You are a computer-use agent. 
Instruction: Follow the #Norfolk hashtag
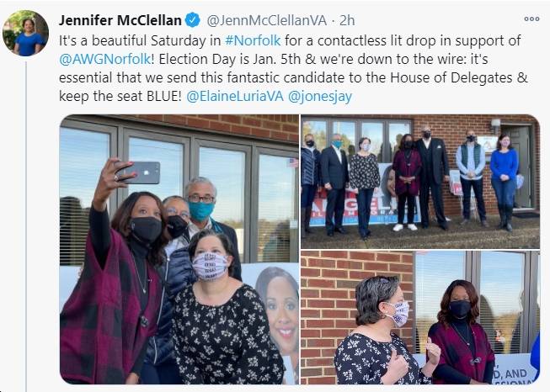click(x=253, y=40)
